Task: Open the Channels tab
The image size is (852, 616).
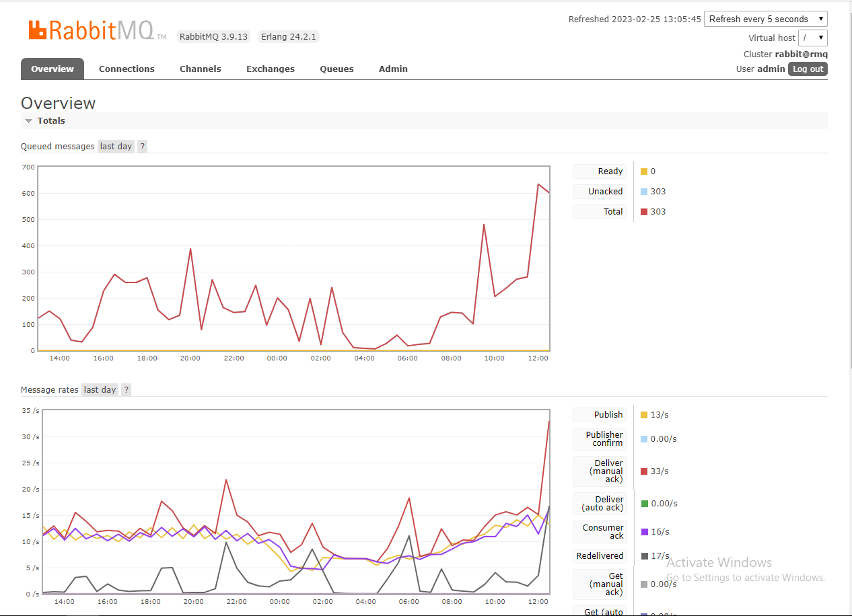Action: tap(200, 69)
